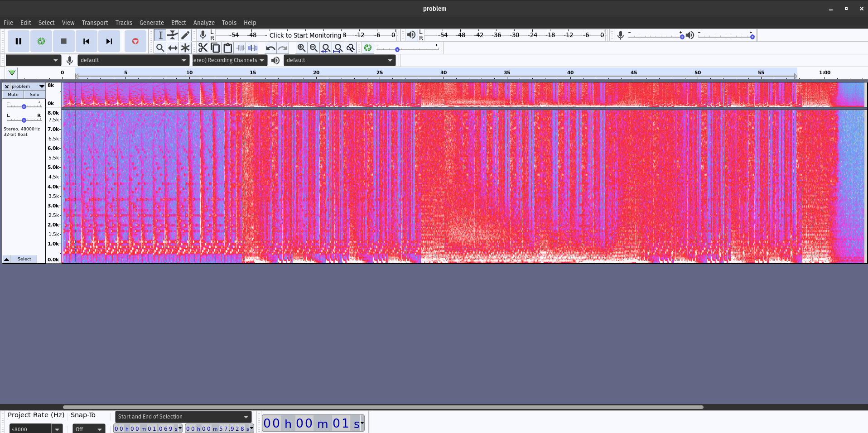Click the selection start time field
Screen dimensions: 868x433
tap(148, 428)
